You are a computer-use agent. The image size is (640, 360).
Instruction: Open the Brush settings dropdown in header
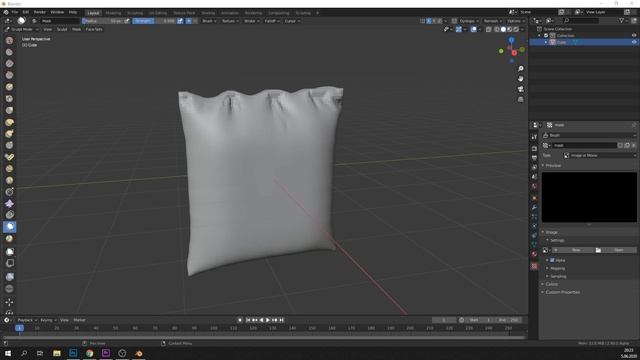pos(209,21)
